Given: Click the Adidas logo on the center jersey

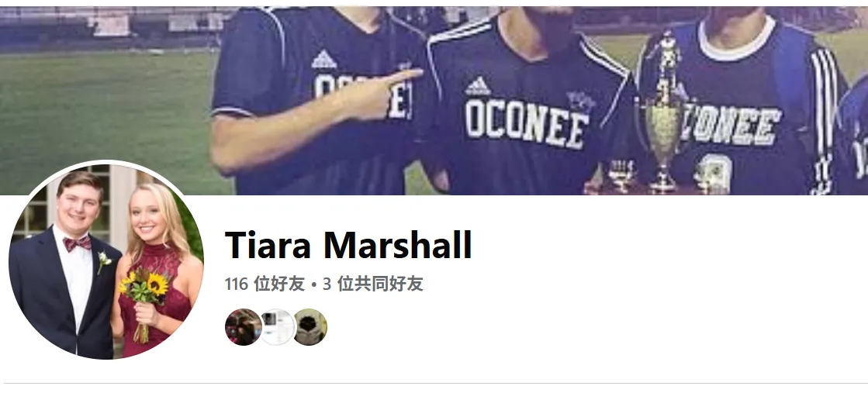Looking at the screenshot, I should click(x=478, y=86).
